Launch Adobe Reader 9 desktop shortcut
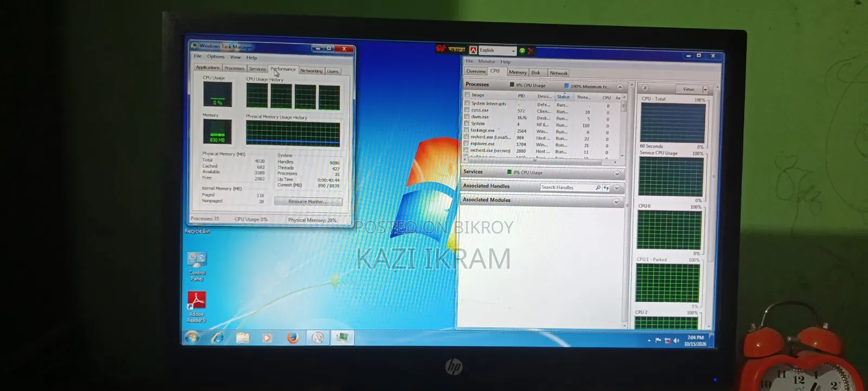The height and width of the screenshot is (391, 868). pos(196,307)
